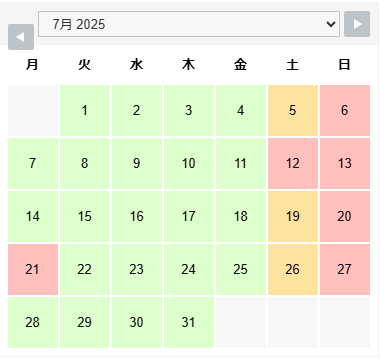
Task: Click date 28 in the bottom row
Action: click(x=33, y=322)
